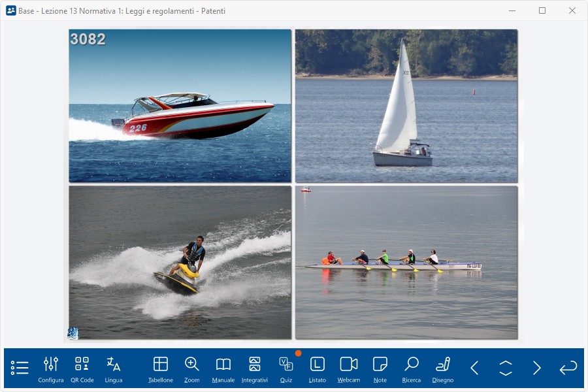The height and width of the screenshot is (392, 588).
Task: Start the Quiz for this lesson
Action: click(286, 368)
